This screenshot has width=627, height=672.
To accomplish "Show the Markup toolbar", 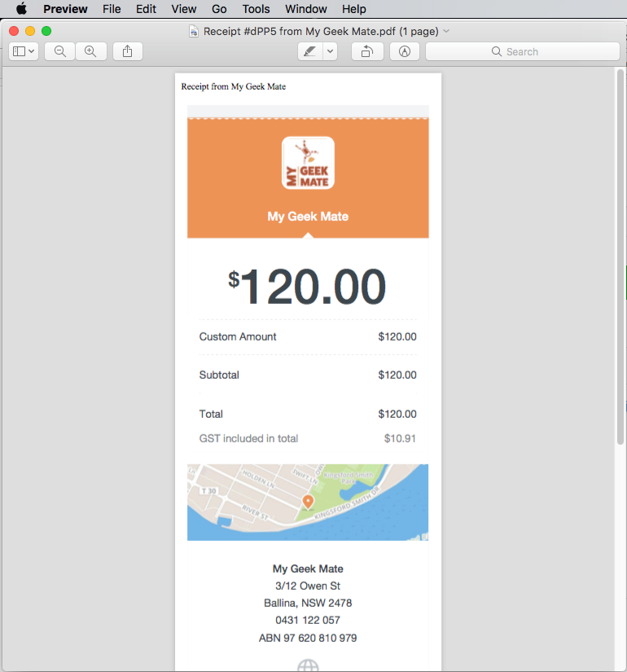I will [x=405, y=51].
